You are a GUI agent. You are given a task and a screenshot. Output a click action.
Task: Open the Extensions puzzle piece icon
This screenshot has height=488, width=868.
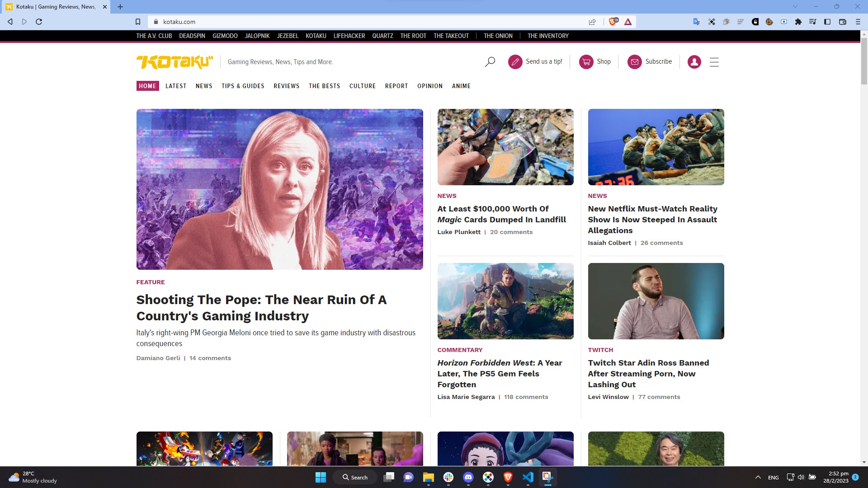(798, 21)
